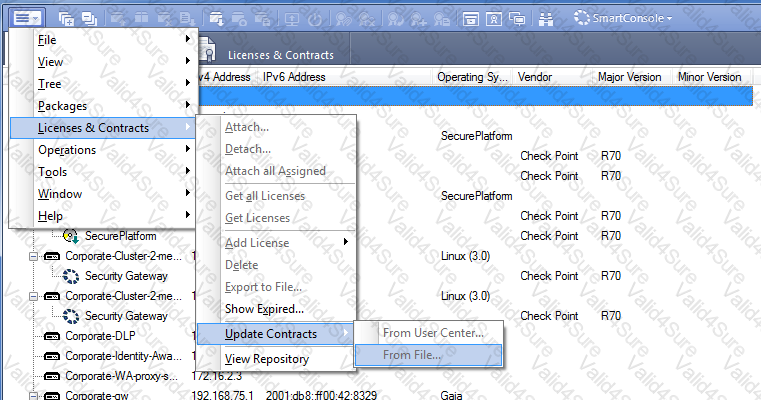The width and height of the screenshot is (761, 400).
Task: Click the package with up-arrow upgrade icon
Action: [118, 19]
